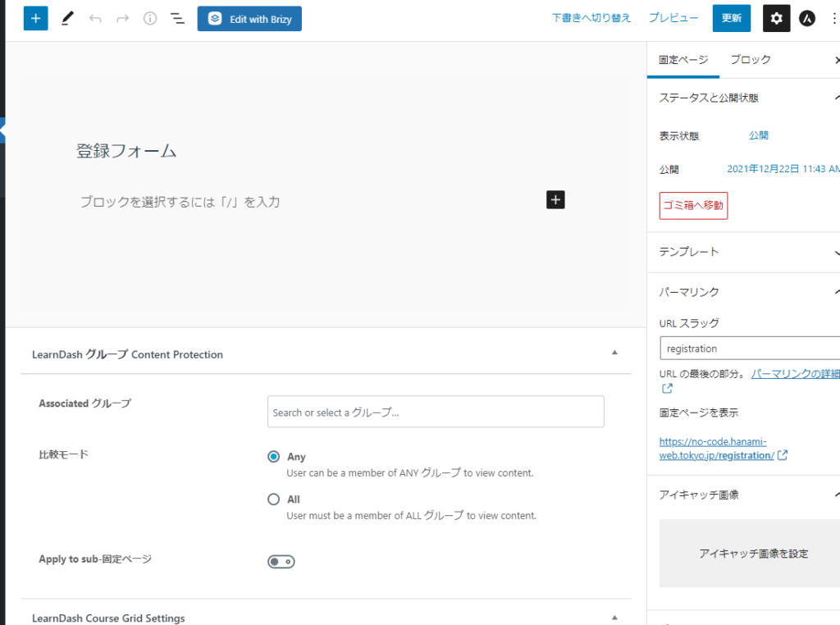The height and width of the screenshot is (625, 840).
Task: Click the URL slug registration field
Action: (750, 349)
